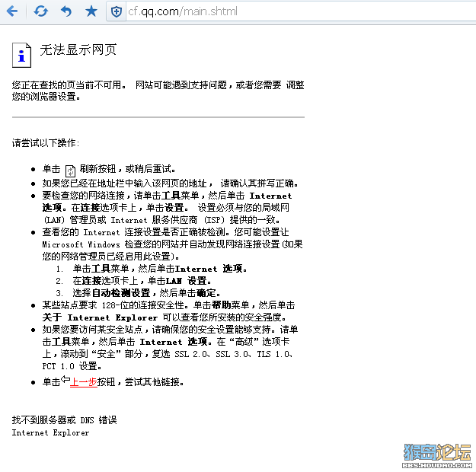Go back with the blue arrow
Viewport: 476px width, 472px height.
click(x=12, y=11)
